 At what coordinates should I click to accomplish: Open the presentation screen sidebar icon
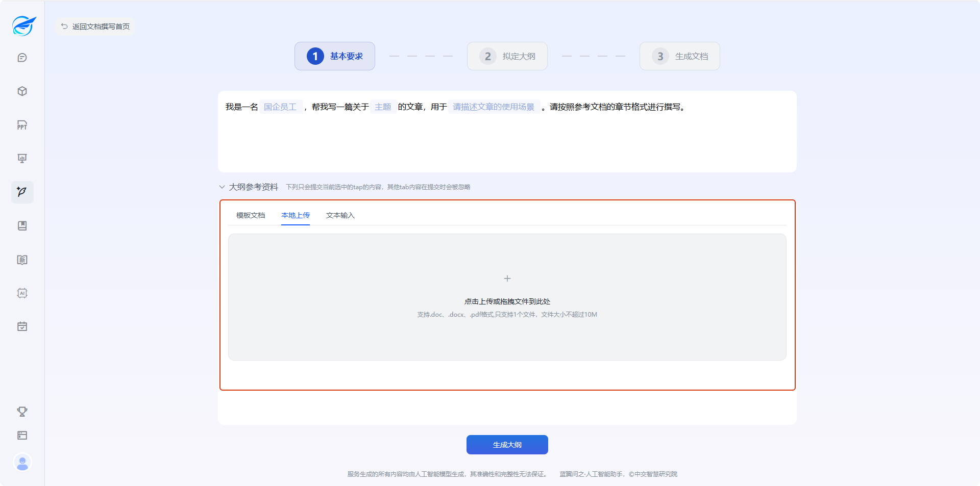[x=22, y=159]
